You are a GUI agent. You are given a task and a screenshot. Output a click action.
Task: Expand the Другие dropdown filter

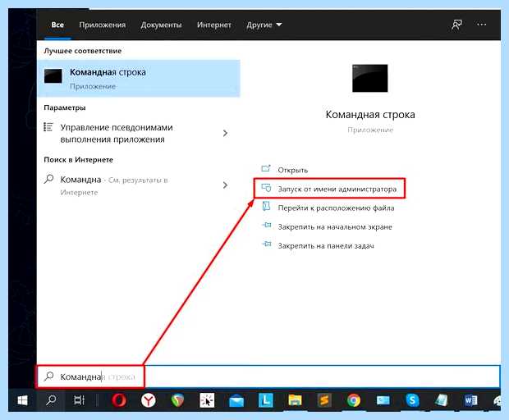(264, 25)
